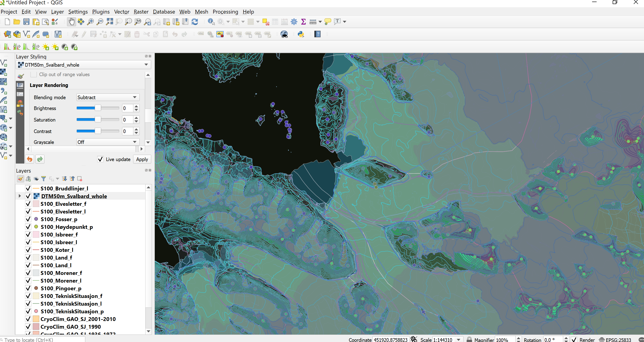Expand the DTM50m_Svalbard_whole layer tree node
The width and height of the screenshot is (644, 342).
[20, 196]
